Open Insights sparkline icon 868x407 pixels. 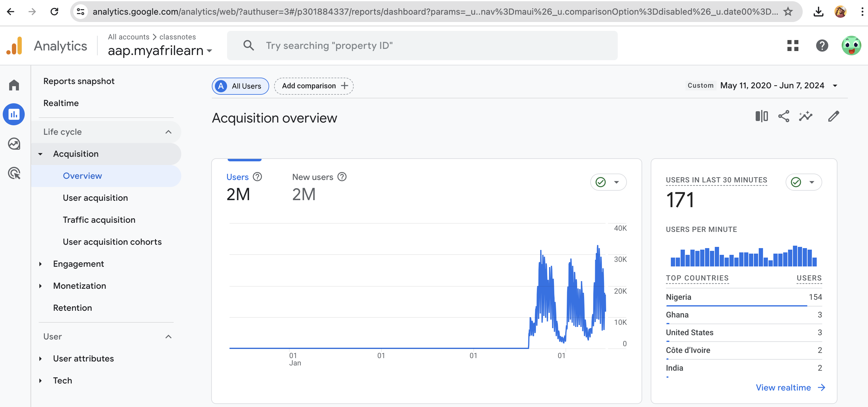pyautogui.click(x=806, y=116)
